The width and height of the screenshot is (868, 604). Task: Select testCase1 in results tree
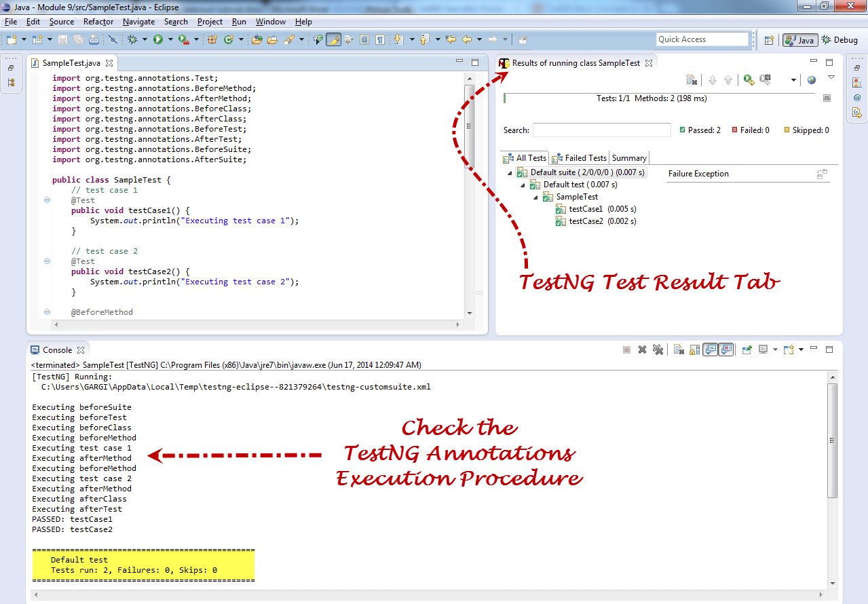596,209
